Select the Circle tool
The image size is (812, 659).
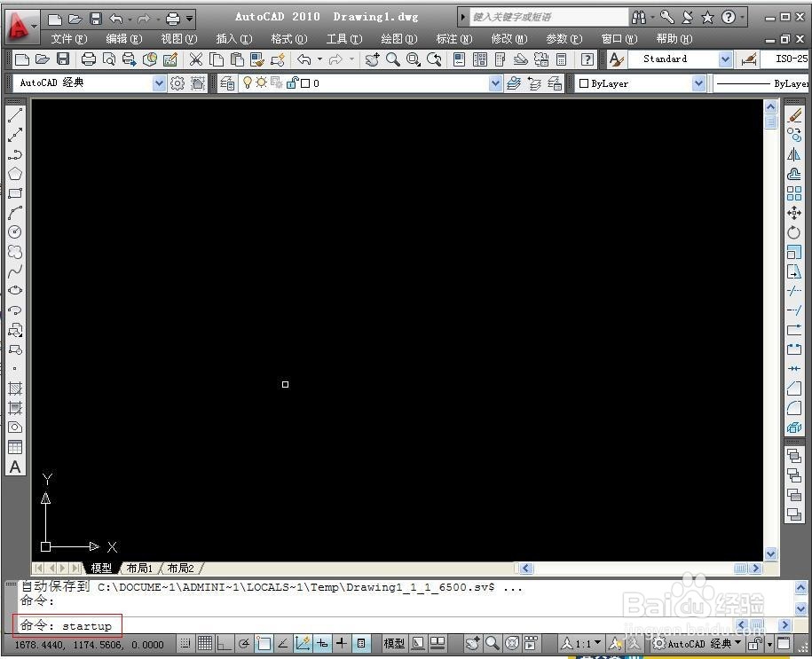15,231
